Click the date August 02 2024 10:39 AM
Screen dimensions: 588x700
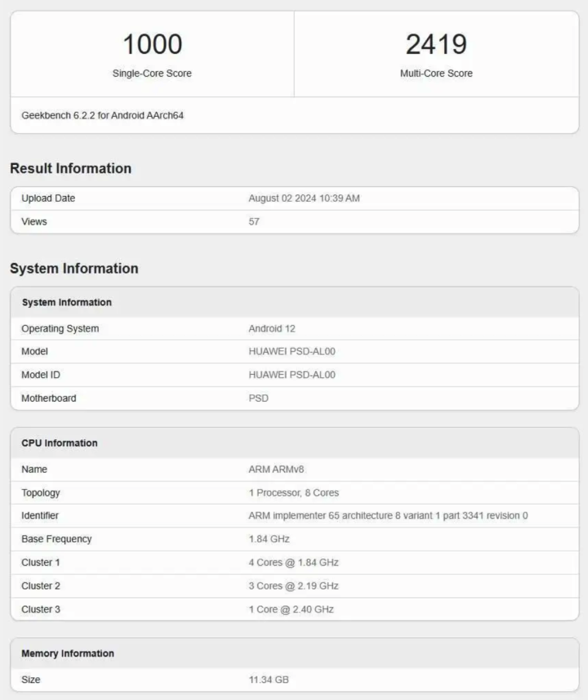(304, 198)
